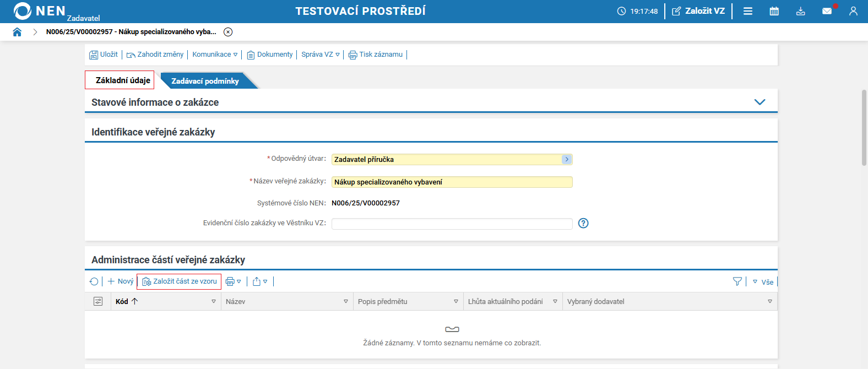Viewport: 868px width, 369px height.
Task: Expand the Stavové informace o zakázce section
Action: [759, 102]
